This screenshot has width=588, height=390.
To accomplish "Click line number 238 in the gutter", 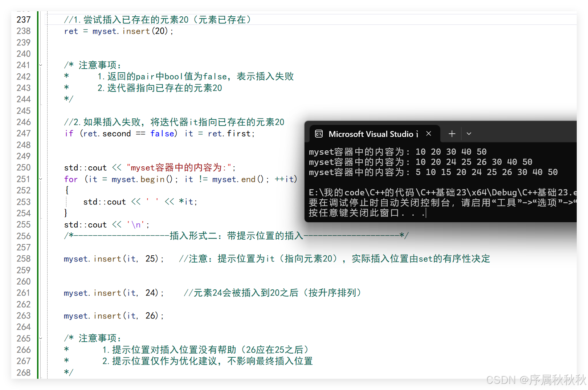I will (x=24, y=31).
